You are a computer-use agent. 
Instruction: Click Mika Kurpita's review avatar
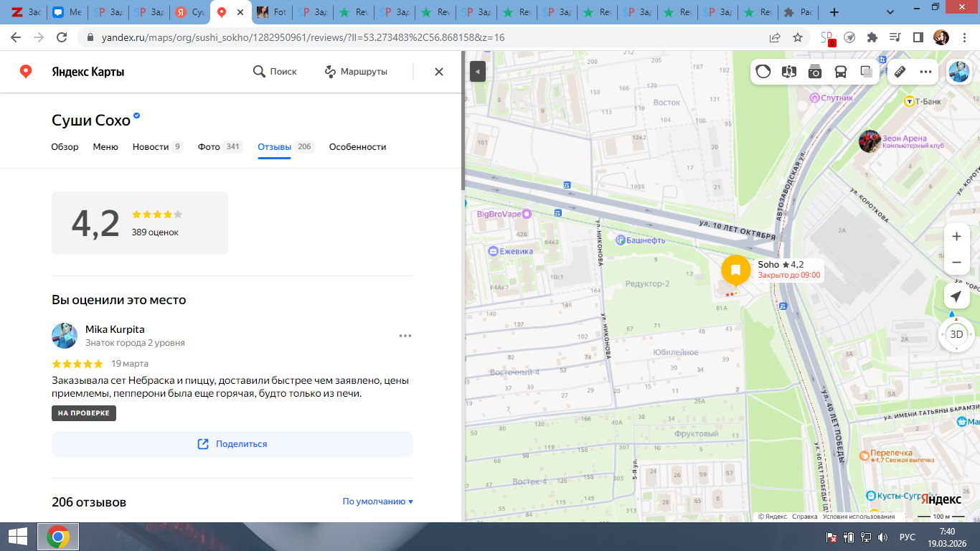point(65,336)
